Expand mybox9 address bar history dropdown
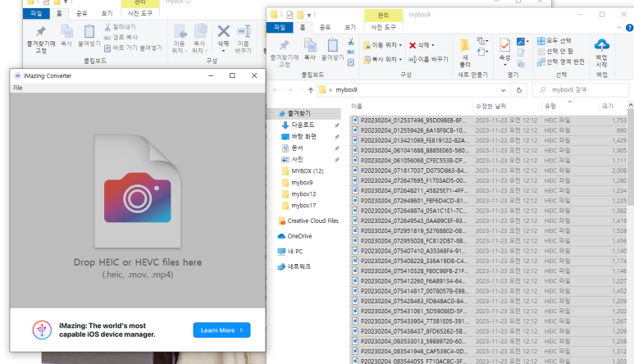This screenshot has width=634, height=364. [503, 90]
